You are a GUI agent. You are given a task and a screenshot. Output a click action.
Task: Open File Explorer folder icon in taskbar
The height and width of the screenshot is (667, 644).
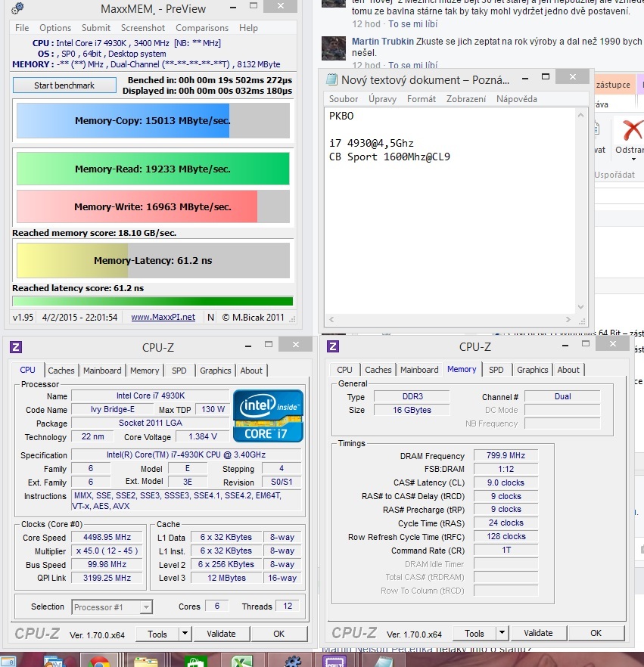pos(145,661)
